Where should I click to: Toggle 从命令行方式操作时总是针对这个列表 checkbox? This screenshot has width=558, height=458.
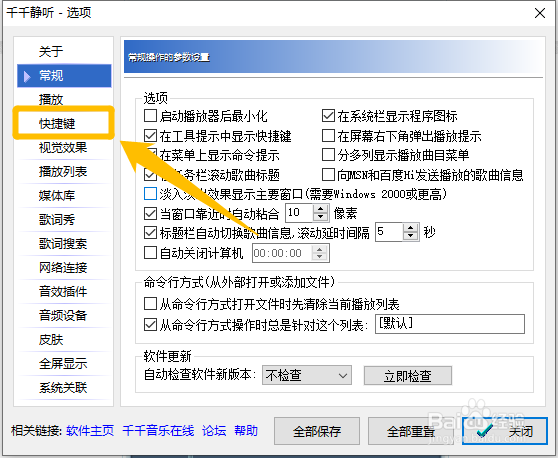(150, 325)
